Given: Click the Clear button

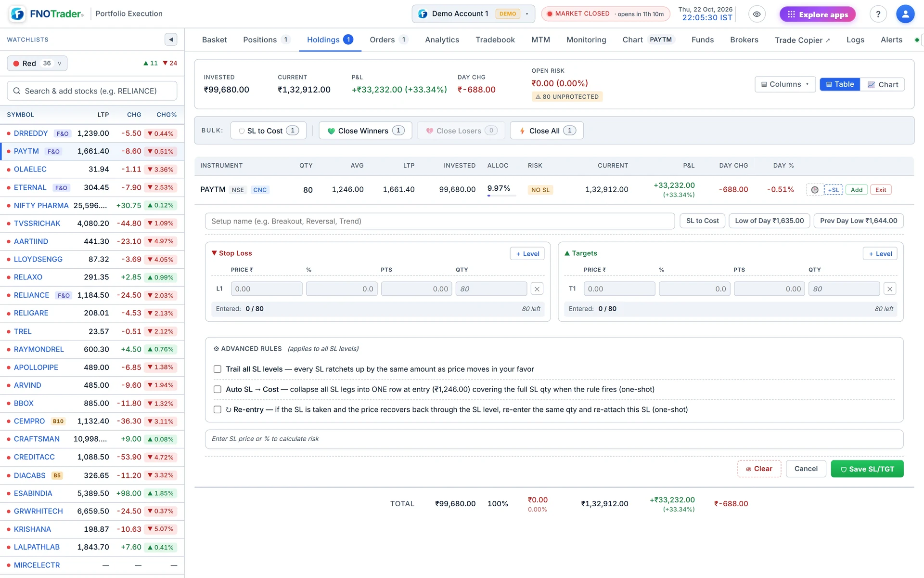Looking at the screenshot, I should click(x=759, y=469).
